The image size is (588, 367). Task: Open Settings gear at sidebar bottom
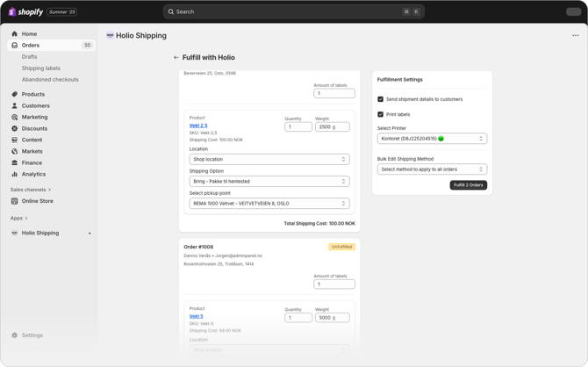tap(15, 335)
